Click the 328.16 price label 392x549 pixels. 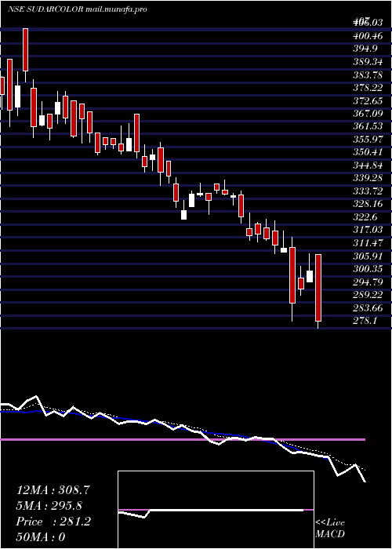pos(368,204)
